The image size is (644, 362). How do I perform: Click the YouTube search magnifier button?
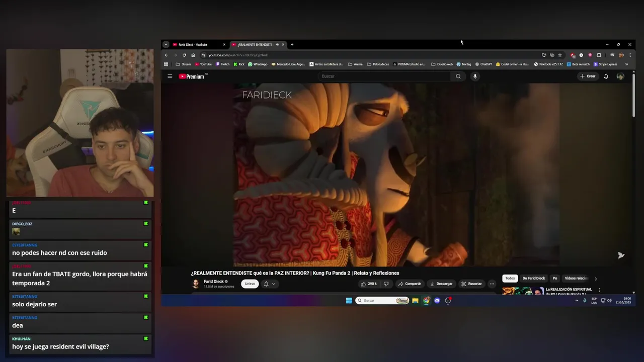458,76
